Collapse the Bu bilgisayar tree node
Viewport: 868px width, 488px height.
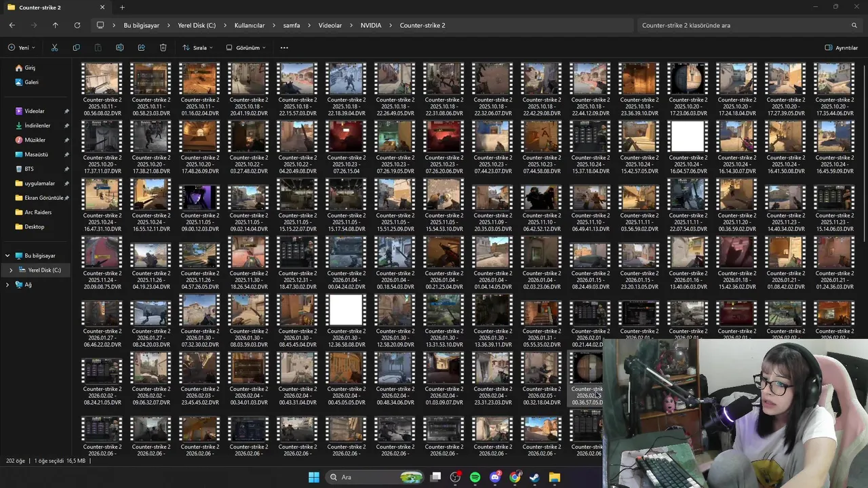[7, 256]
